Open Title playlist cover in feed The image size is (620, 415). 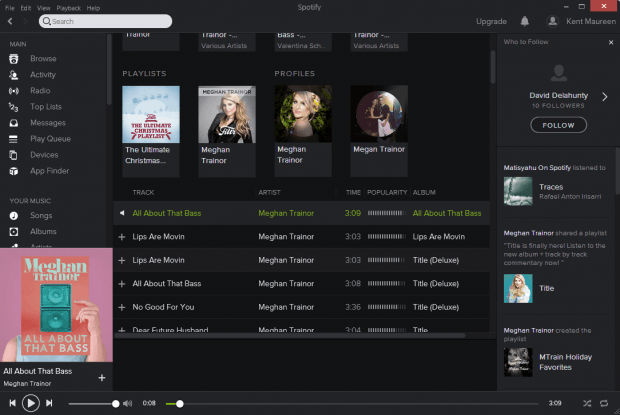pyautogui.click(x=518, y=289)
